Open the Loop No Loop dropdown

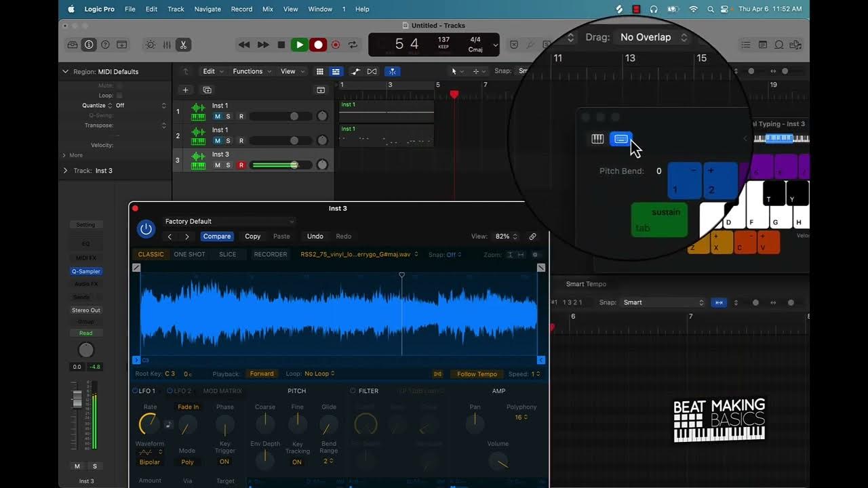pos(319,373)
